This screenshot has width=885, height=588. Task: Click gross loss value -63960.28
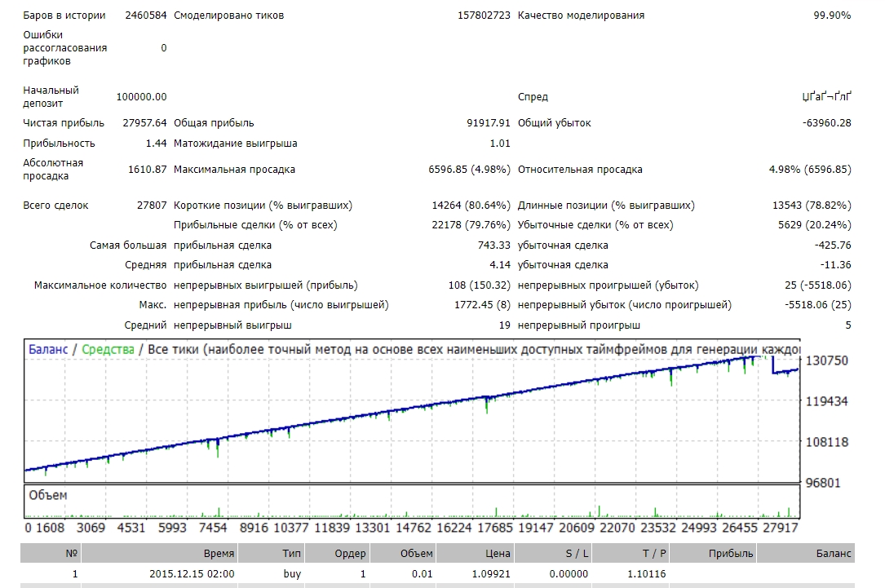click(826, 122)
